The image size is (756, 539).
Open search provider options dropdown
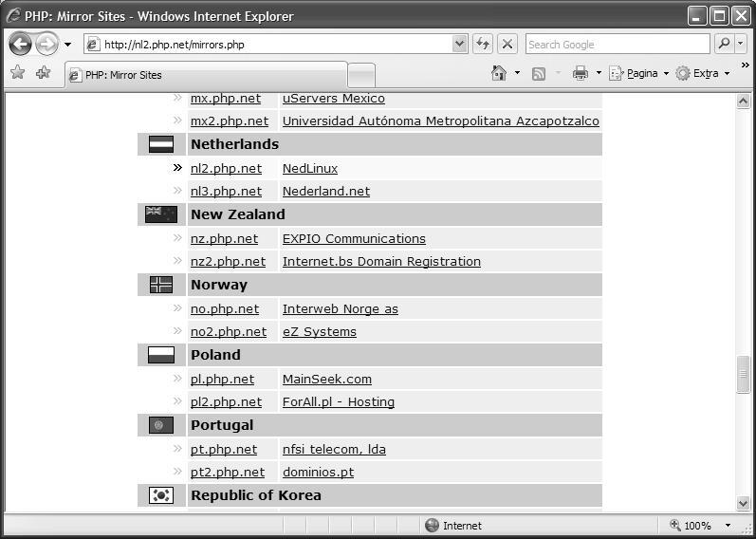tap(741, 44)
